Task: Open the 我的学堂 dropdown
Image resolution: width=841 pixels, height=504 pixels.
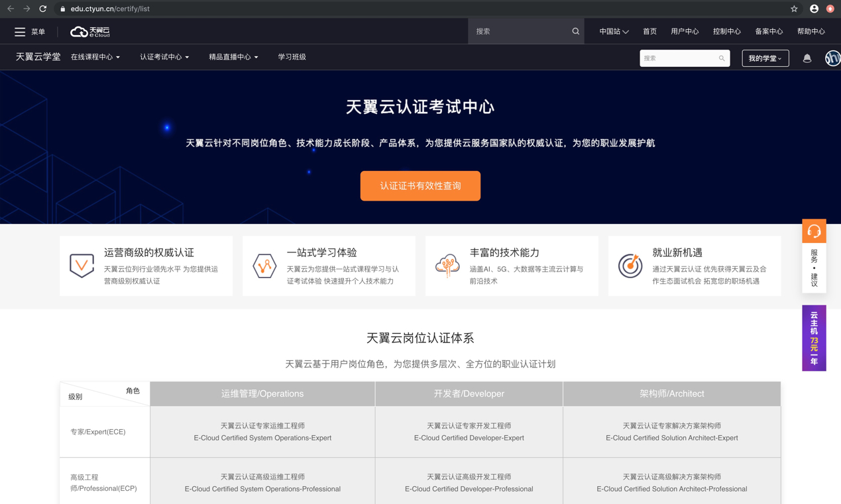Action: tap(765, 58)
